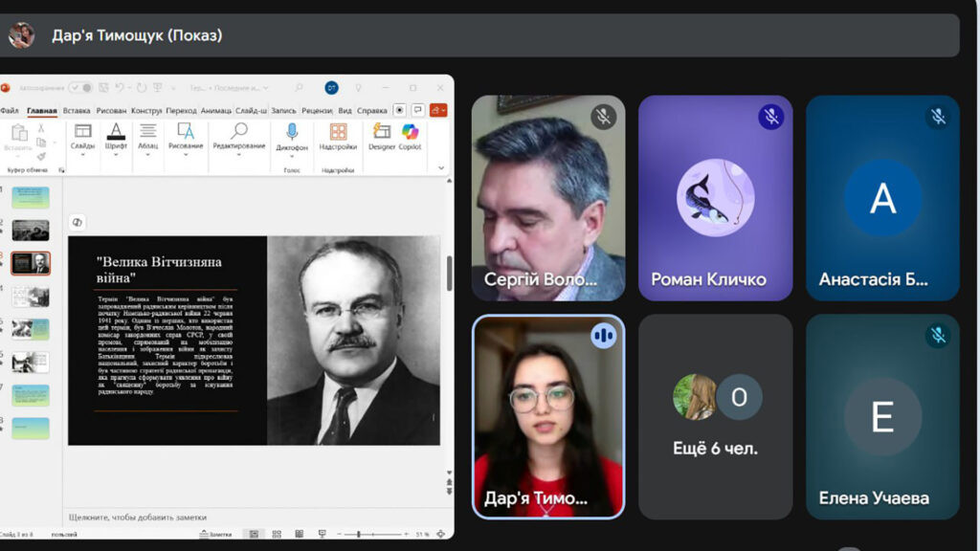Open the Справка tab
The height and width of the screenshot is (551, 980).
[372, 111]
